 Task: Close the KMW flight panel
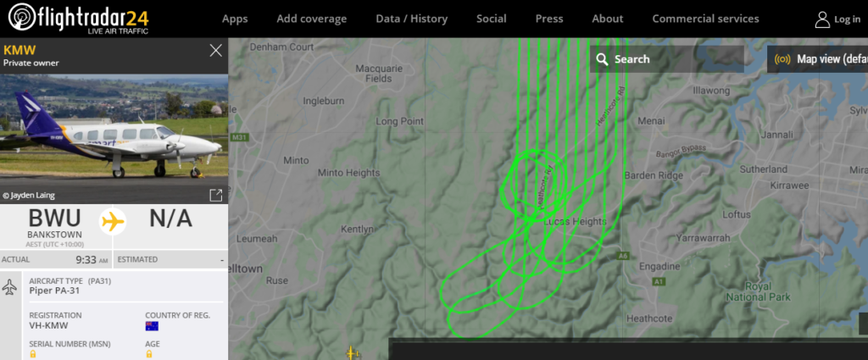point(216,51)
